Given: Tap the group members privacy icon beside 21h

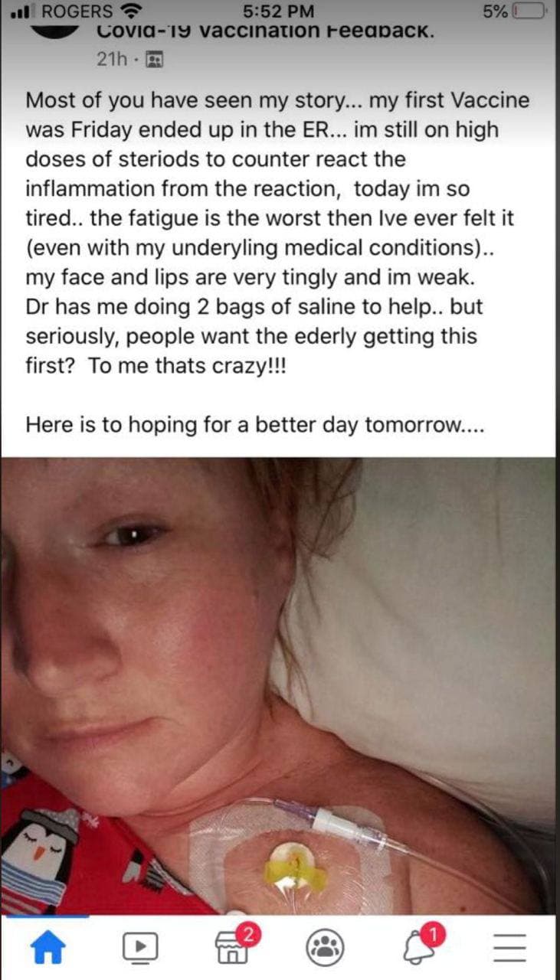Looking at the screenshot, I should click(x=155, y=59).
